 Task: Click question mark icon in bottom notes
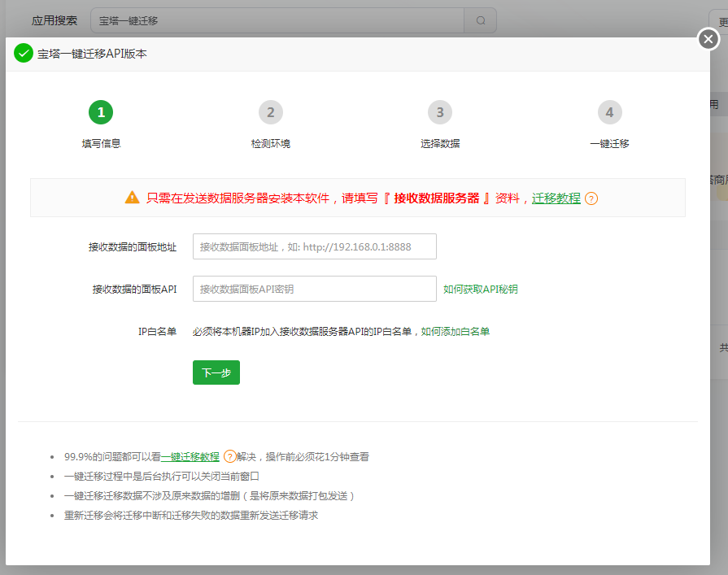[x=229, y=457]
